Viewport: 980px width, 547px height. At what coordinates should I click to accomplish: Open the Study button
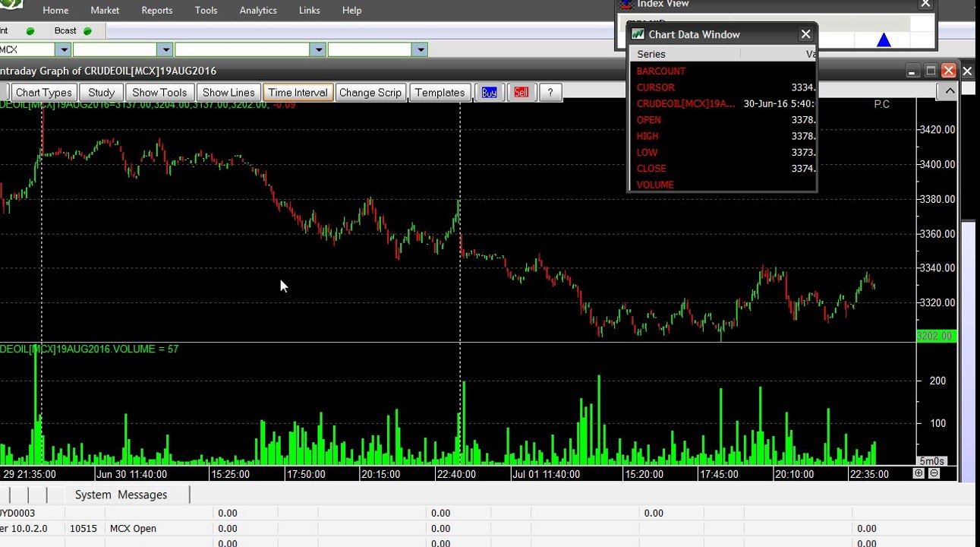[x=101, y=93]
